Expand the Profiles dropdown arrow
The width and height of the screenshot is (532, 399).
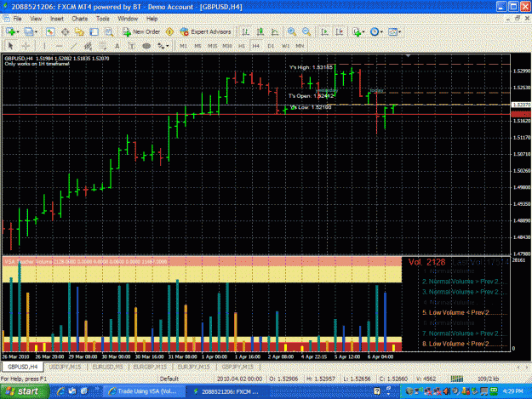coord(36,32)
